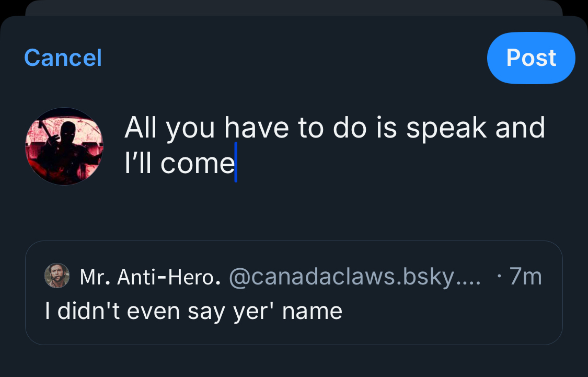Tap the word "I'll" on second line
Viewport: 588px width, 377px height.
(139, 164)
